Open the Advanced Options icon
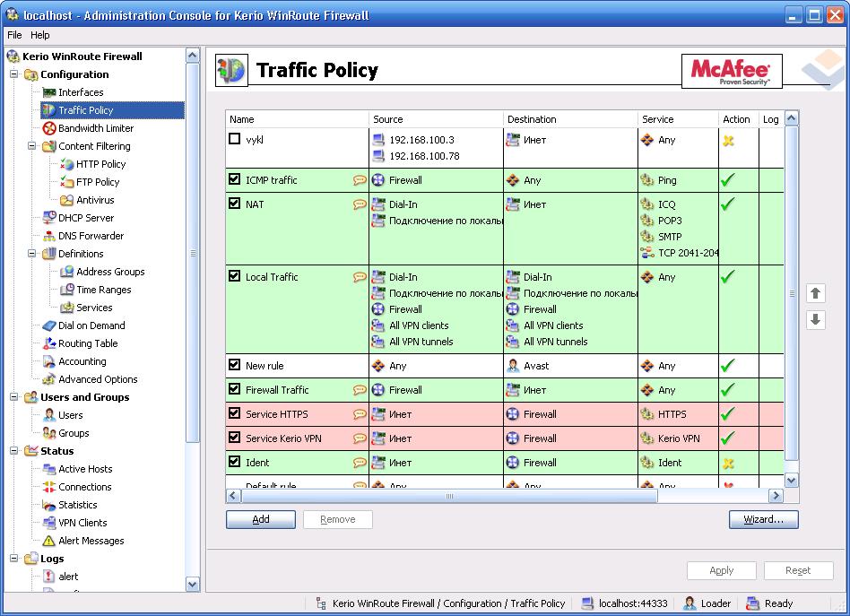Viewport: 850px width, 616px height. tap(48, 379)
